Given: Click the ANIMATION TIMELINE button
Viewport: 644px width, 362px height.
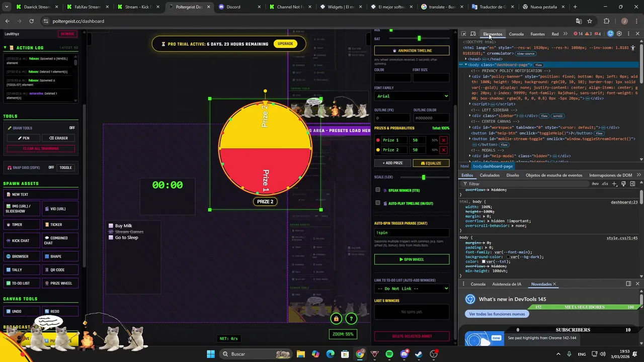Looking at the screenshot, I should click(x=412, y=51).
